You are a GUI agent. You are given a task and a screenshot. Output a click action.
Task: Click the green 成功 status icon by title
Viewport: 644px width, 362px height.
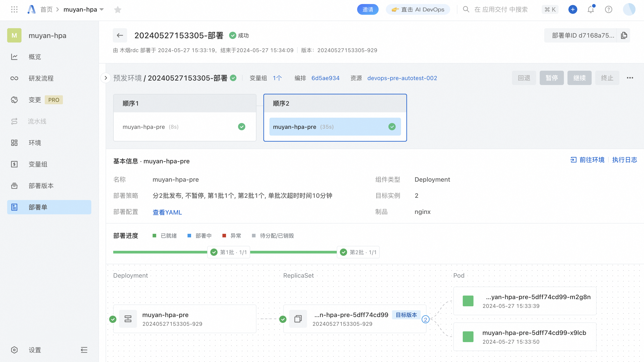[232, 35]
